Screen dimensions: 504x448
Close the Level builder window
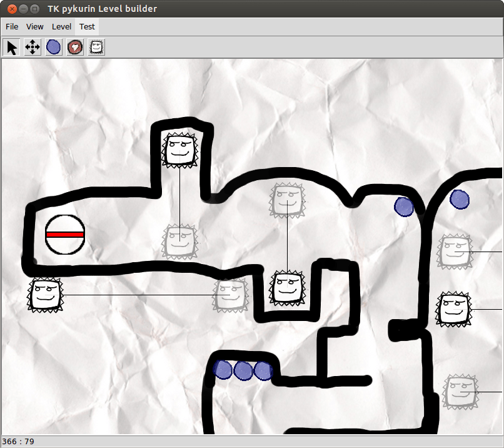click(x=11, y=9)
